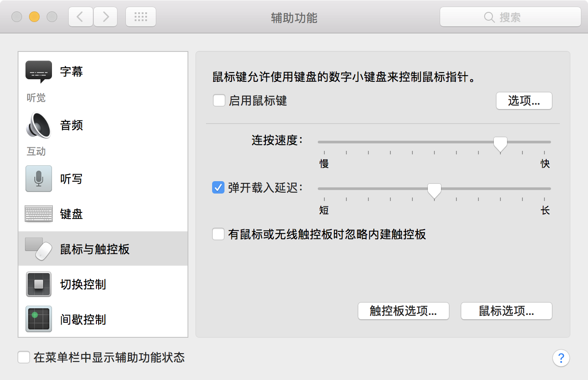This screenshot has width=588, height=380.
Task: Open 鼠标选项... button
Action: 507,311
